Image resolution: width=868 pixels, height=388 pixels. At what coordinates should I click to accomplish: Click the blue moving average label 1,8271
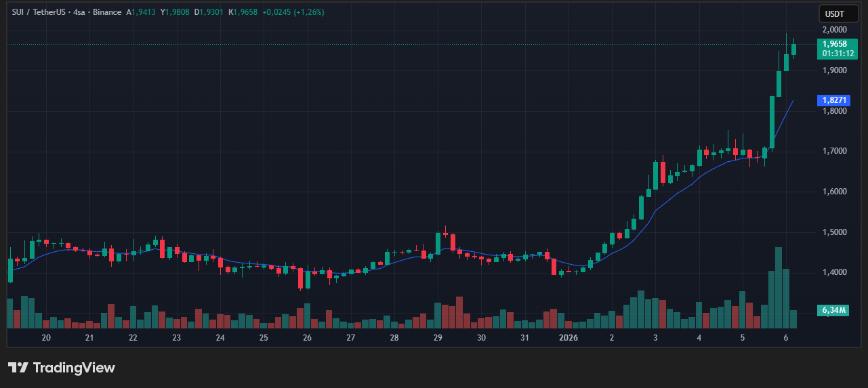834,100
